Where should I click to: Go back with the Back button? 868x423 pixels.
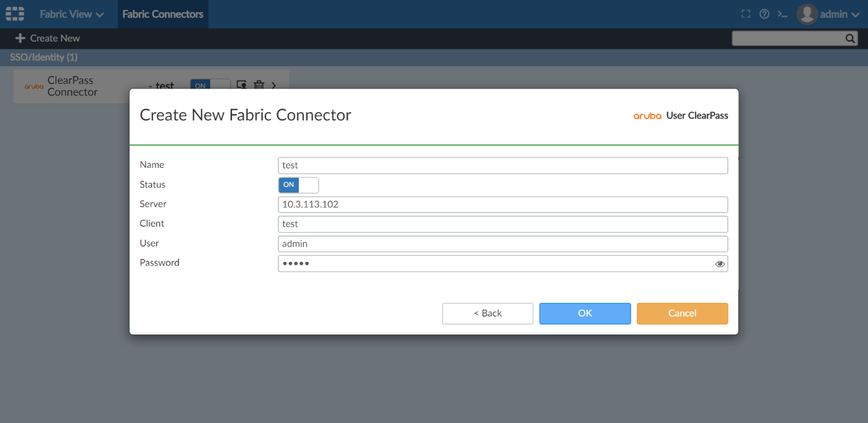point(487,313)
